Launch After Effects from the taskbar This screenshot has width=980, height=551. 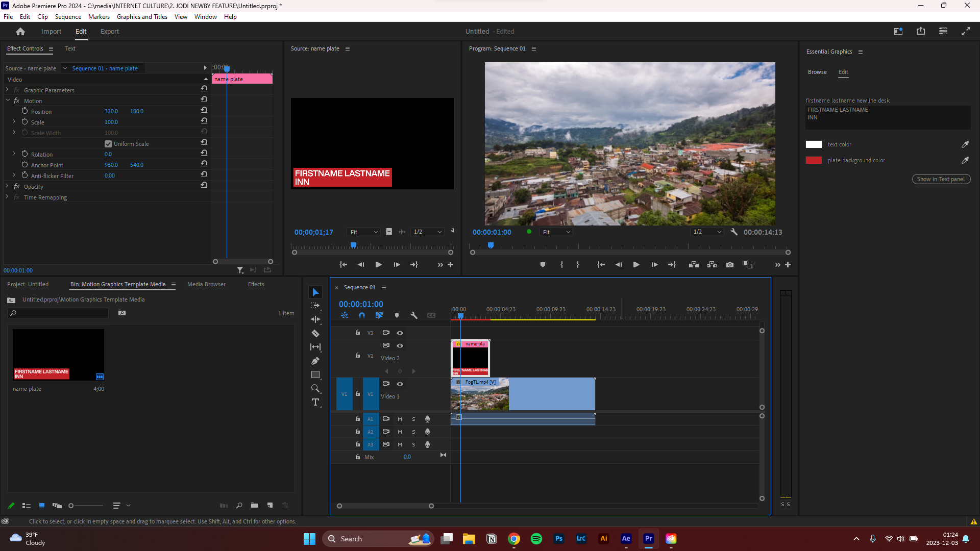tap(626, 539)
